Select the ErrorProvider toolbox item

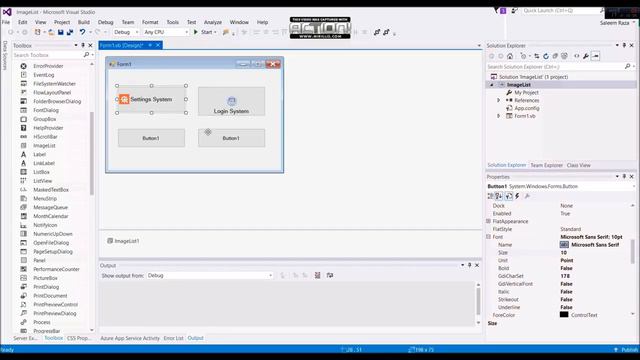[48, 66]
